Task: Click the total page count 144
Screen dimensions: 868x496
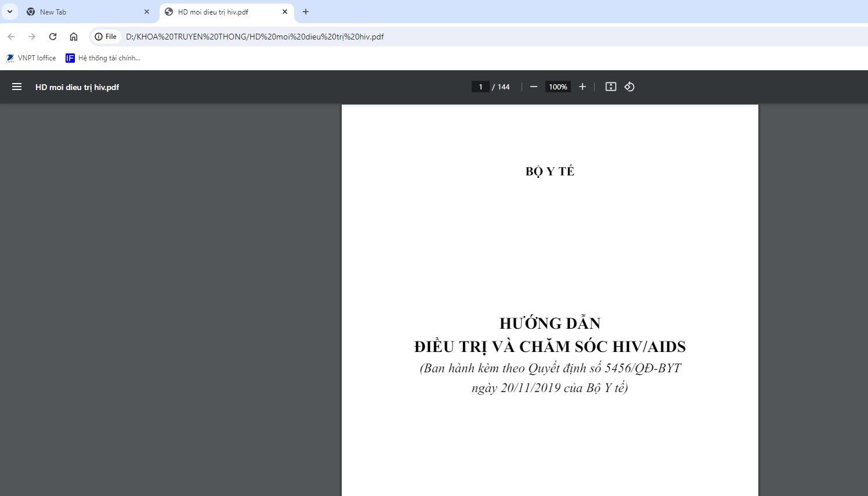Action: [504, 87]
